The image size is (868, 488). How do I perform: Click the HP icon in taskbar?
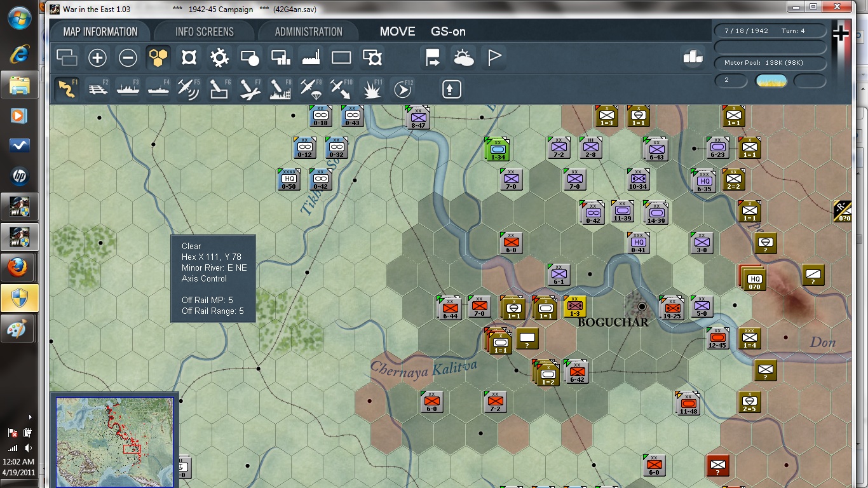(20, 176)
